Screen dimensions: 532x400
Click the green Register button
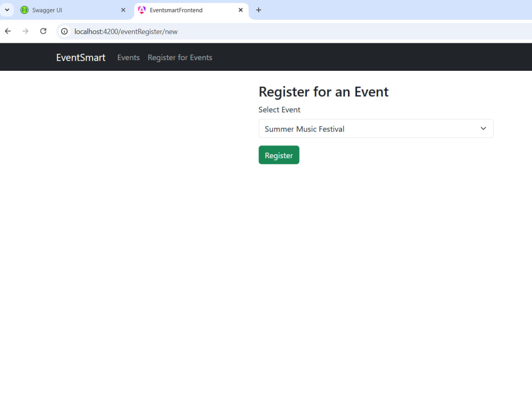(x=279, y=155)
